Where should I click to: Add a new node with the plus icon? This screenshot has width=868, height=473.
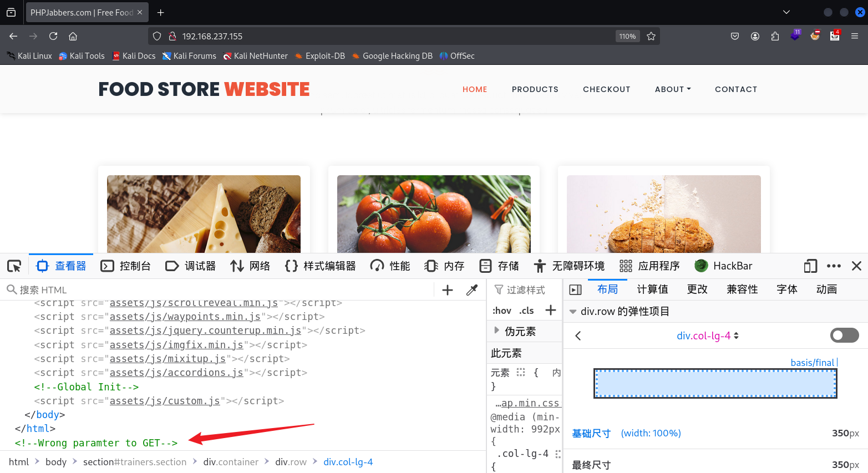[x=448, y=290]
